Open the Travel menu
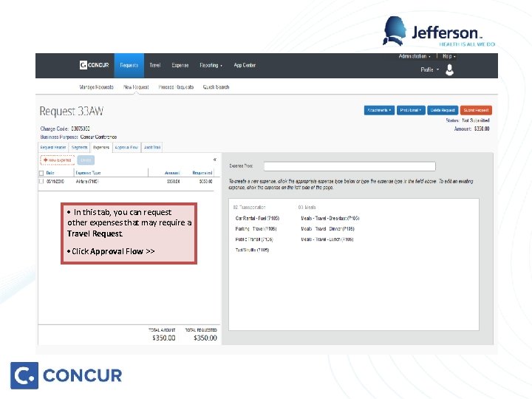Image resolution: width=532 pixels, height=399 pixels. [154, 65]
